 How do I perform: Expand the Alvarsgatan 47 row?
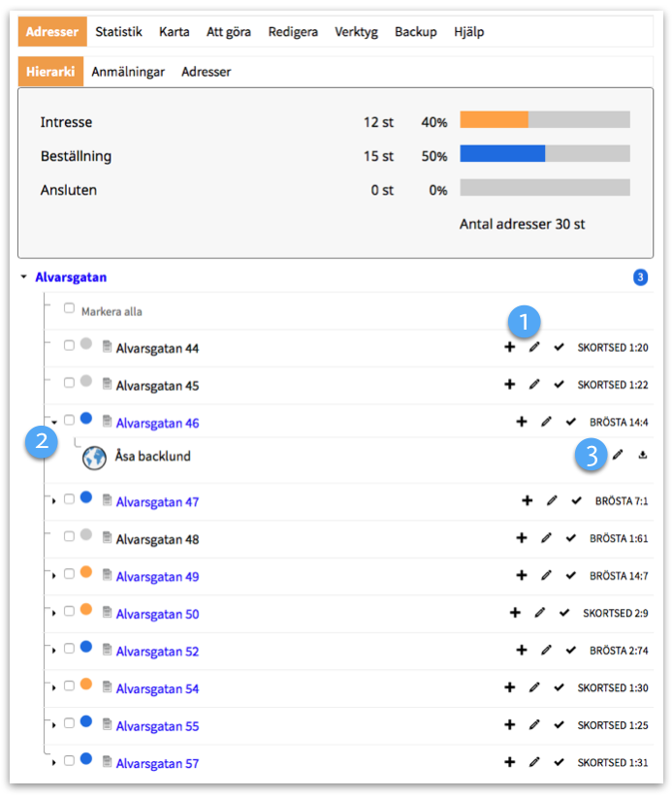pos(53,501)
